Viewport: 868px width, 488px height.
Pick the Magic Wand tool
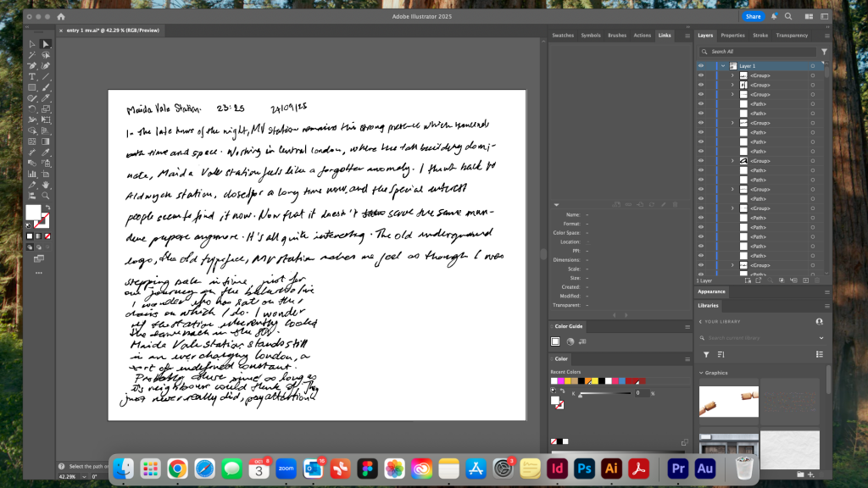click(x=32, y=55)
